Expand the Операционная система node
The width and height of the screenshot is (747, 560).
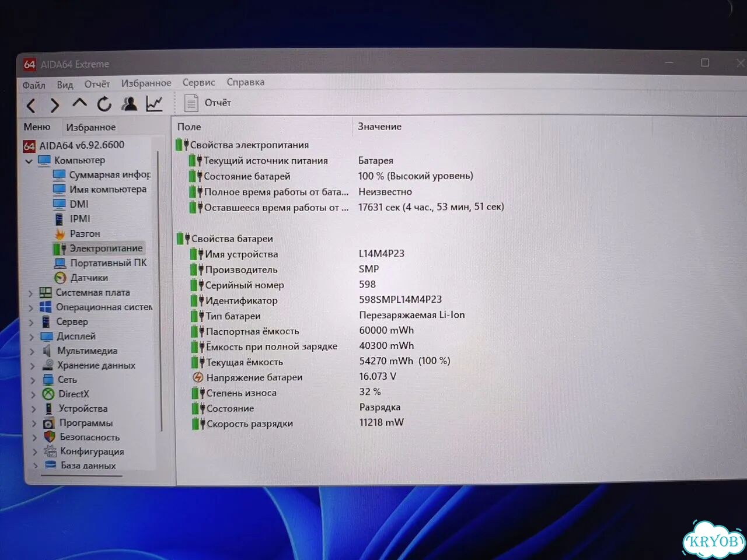pyautogui.click(x=31, y=307)
